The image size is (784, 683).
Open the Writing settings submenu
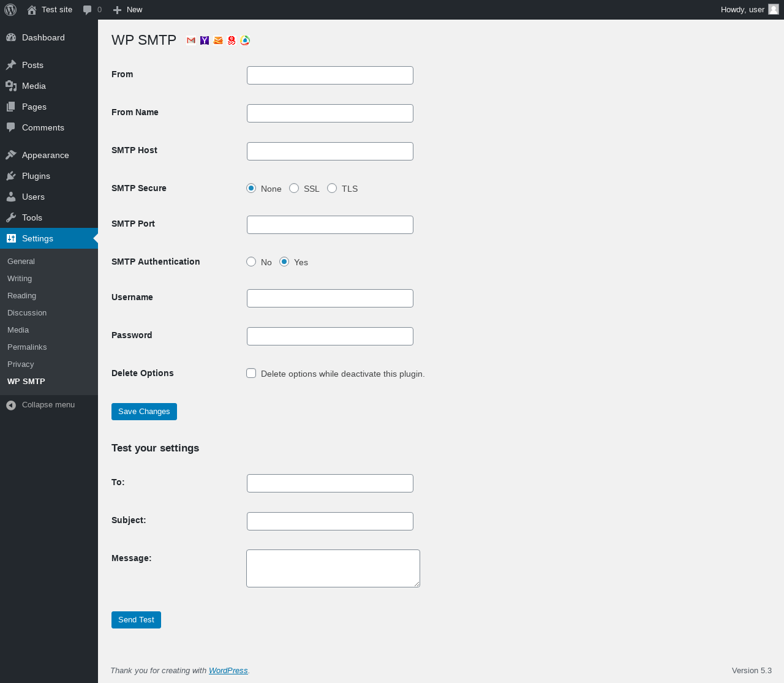20,278
